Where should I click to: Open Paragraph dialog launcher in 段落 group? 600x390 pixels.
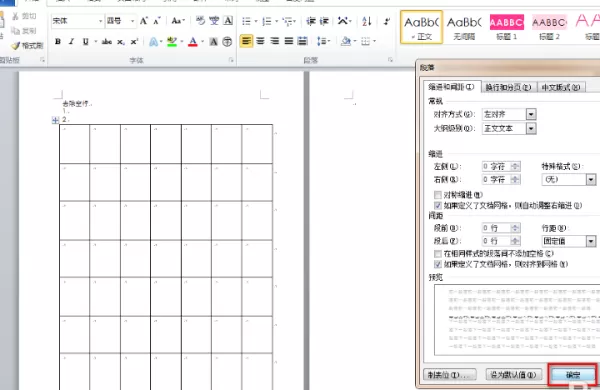[390, 60]
